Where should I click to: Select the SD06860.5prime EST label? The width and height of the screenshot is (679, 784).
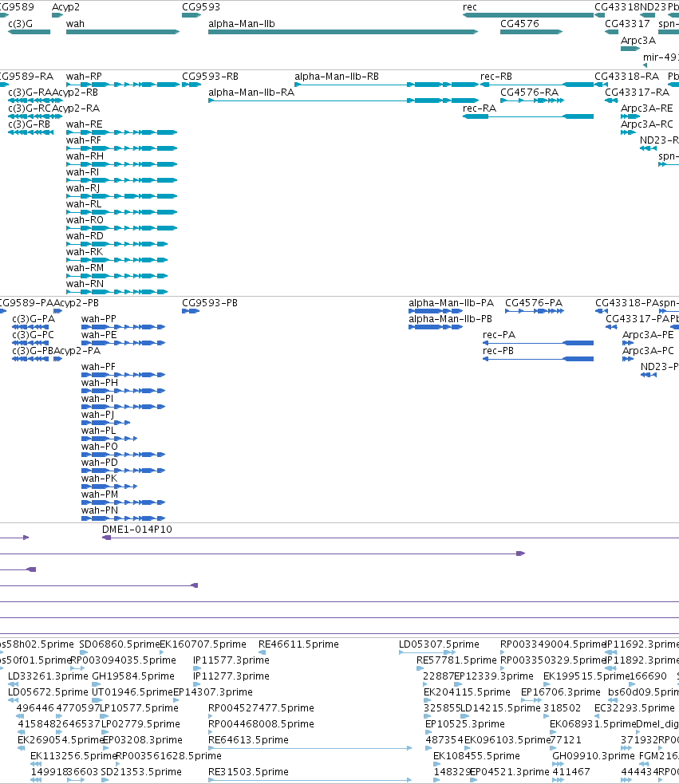tap(120, 644)
